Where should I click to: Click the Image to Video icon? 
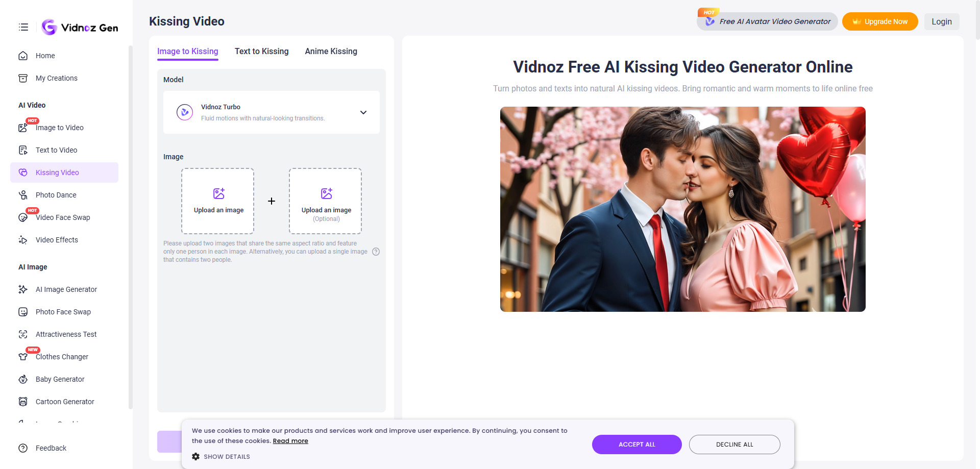tap(23, 128)
